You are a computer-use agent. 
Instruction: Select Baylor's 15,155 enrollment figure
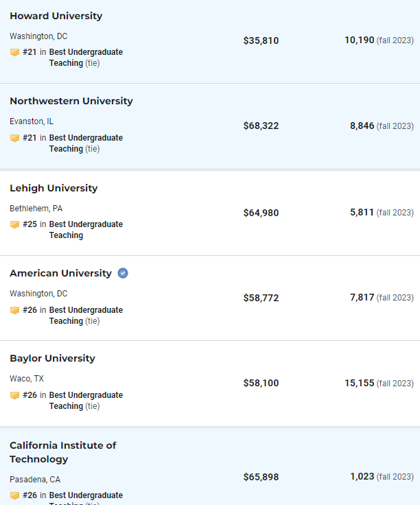[x=359, y=383]
